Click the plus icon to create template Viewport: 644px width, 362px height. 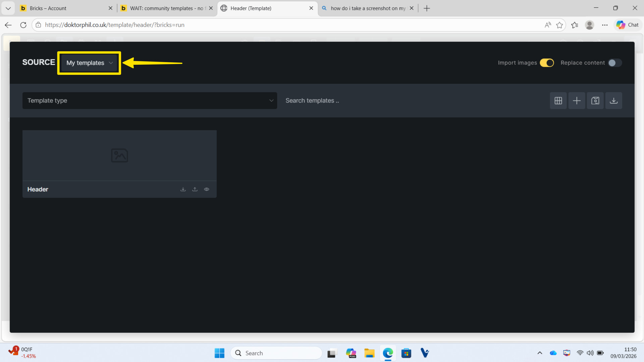click(577, 101)
